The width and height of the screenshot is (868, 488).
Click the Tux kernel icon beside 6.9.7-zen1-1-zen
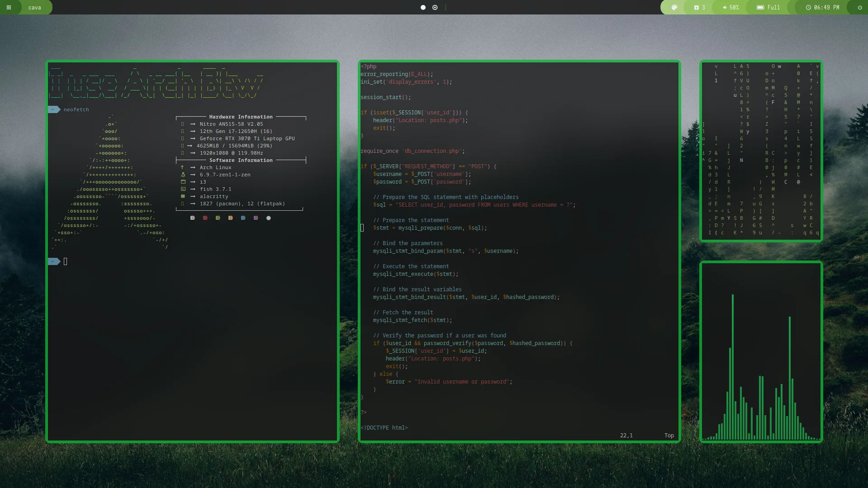183,175
